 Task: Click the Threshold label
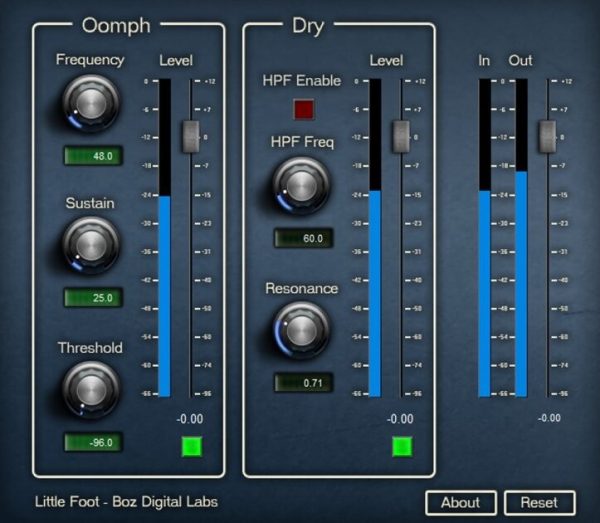90,348
